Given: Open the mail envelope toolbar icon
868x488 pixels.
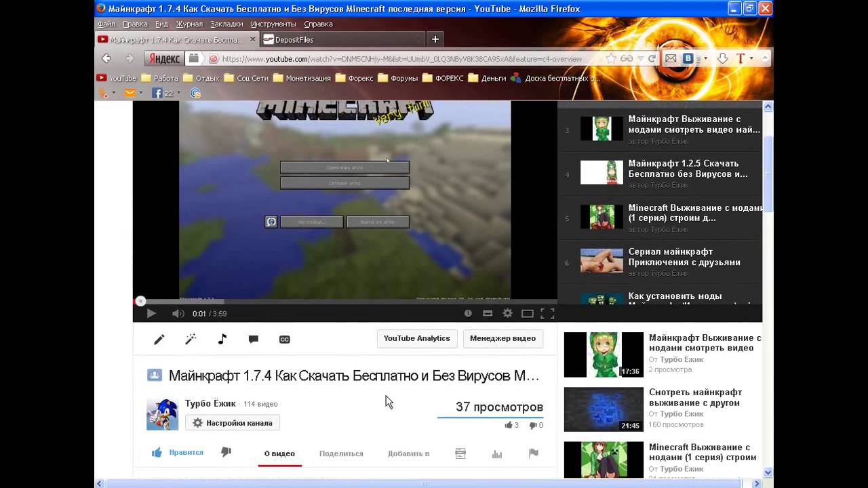Looking at the screenshot, I should point(671,59).
